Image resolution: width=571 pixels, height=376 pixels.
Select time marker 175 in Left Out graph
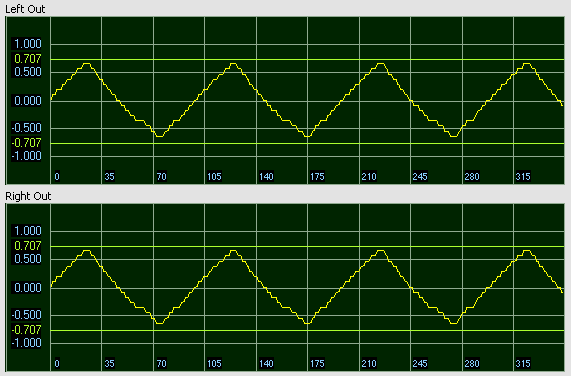317,177
